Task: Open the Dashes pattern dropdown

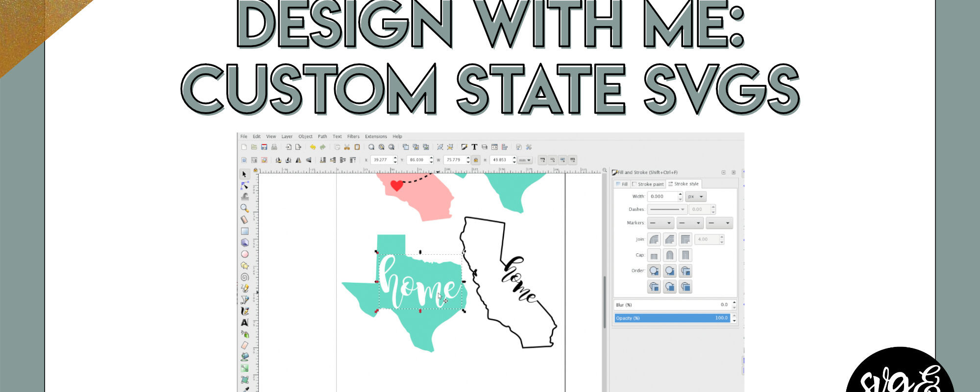Action: point(667,209)
